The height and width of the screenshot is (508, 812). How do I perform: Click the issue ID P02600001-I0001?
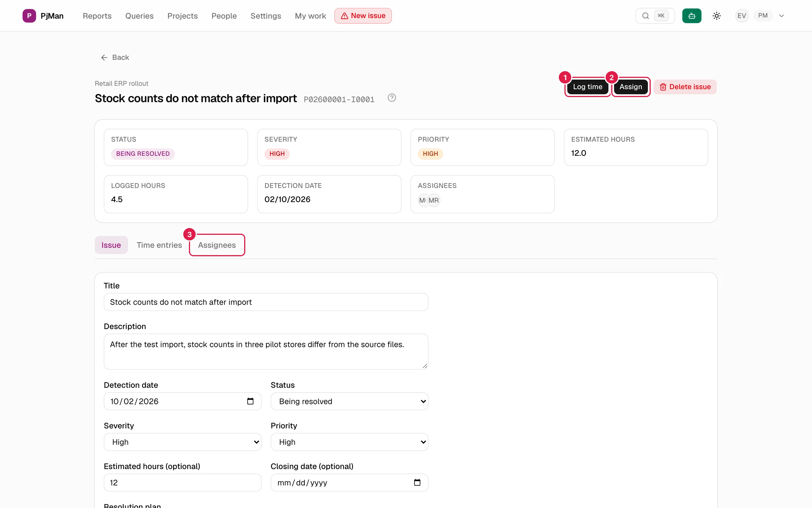point(339,99)
